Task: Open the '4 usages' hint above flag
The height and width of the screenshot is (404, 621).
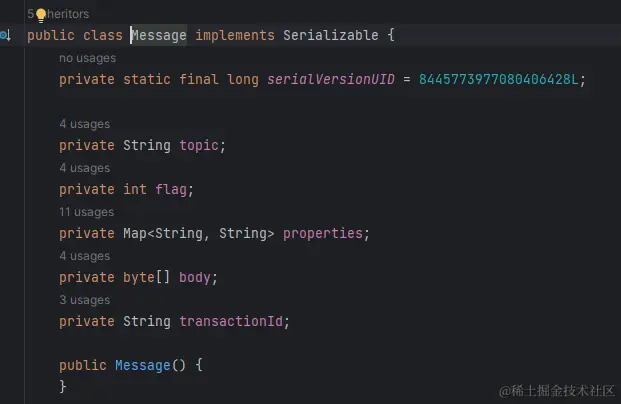Action: [x=85, y=168]
